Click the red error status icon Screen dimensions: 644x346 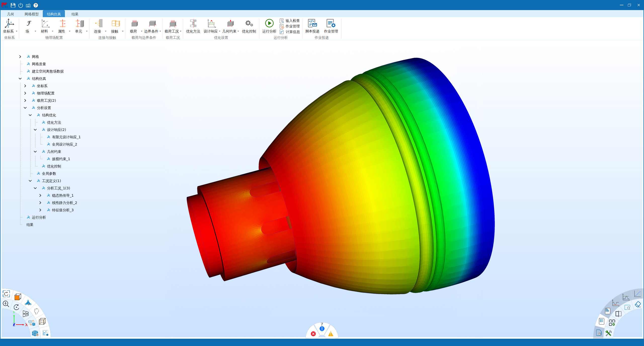tap(313, 334)
